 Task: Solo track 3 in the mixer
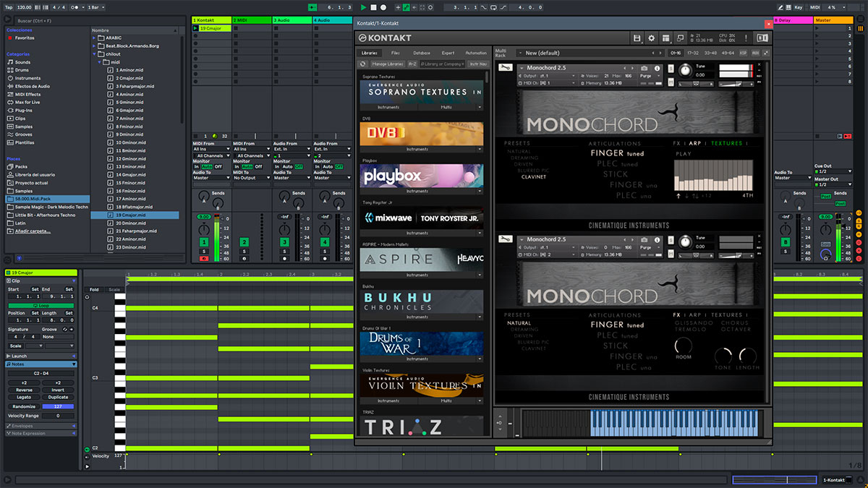click(284, 251)
